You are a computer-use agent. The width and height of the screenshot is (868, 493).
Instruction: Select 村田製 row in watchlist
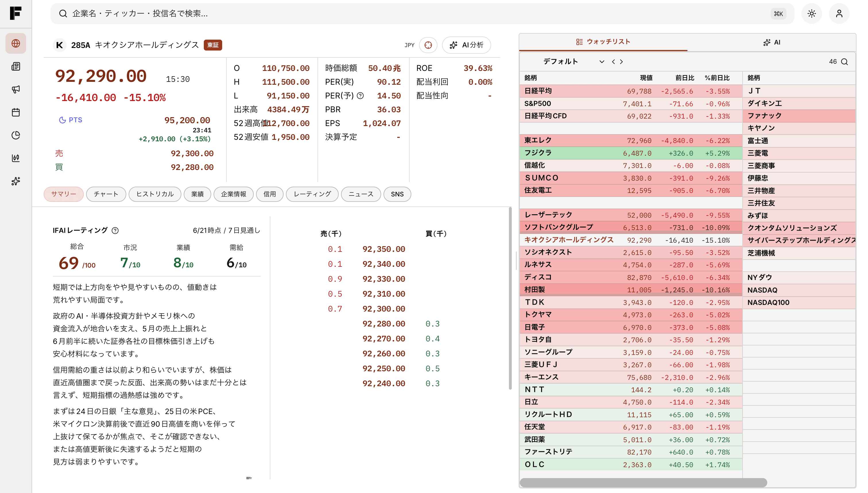[x=631, y=290]
